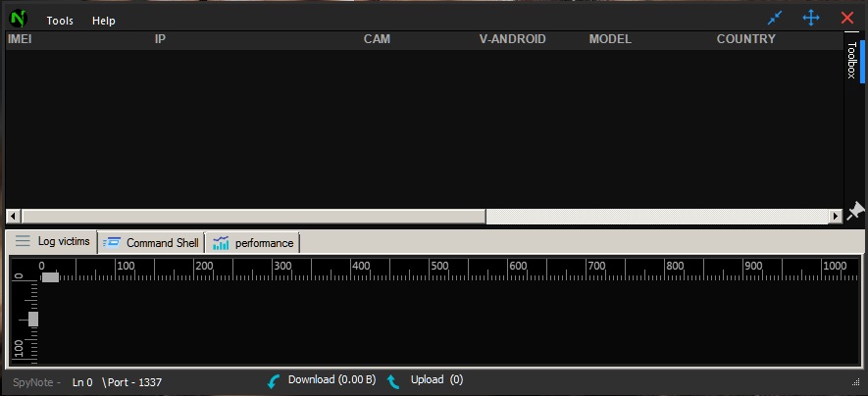Image resolution: width=868 pixels, height=396 pixels.
Task: Click the Port - 1337 status text
Action: (132, 382)
